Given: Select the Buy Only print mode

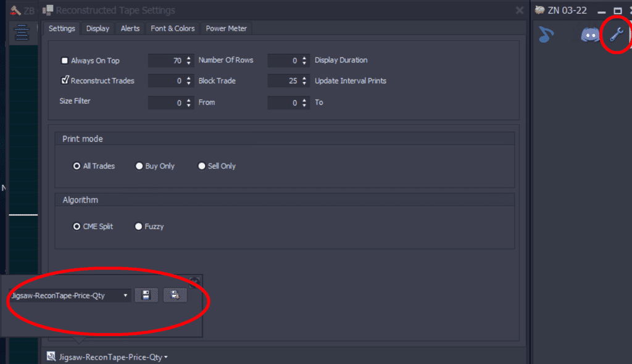Looking at the screenshot, I should pos(139,166).
